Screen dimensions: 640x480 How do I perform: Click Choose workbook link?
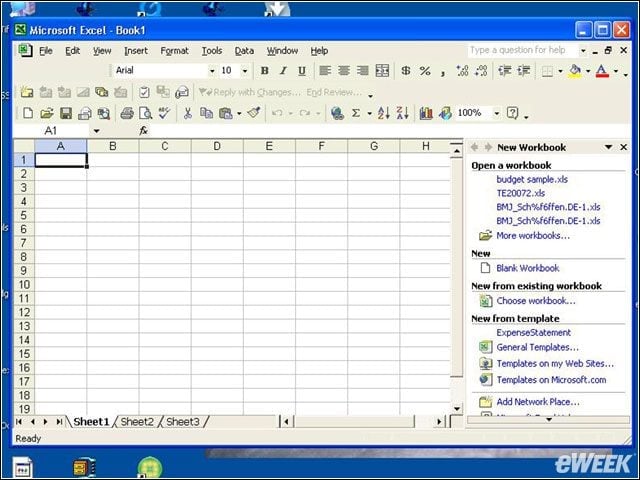pyautogui.click(x=536, y=301)
